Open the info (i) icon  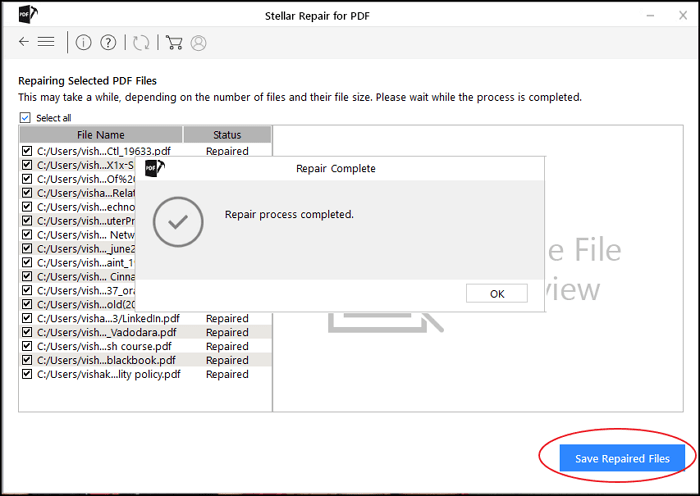pyautogui.click(x=83, y=42)
